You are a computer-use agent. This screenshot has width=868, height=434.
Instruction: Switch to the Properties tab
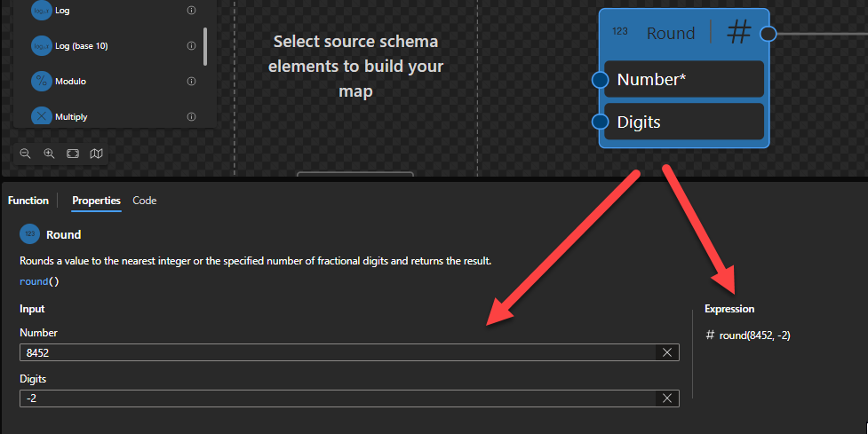(96, 201)
